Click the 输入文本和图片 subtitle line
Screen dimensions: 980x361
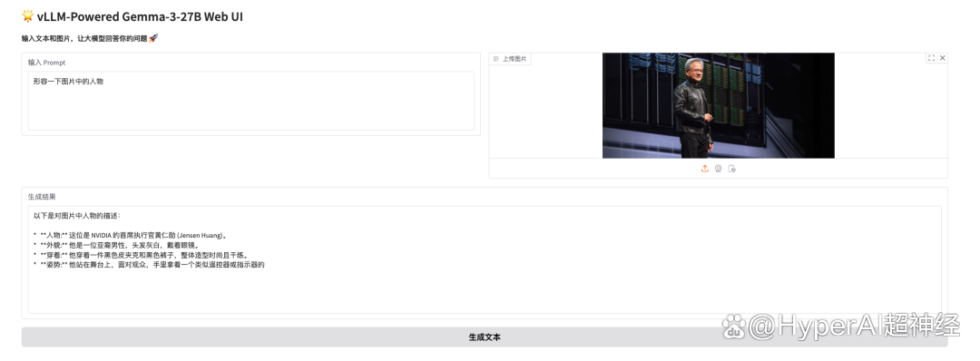[x=84, y=38]
